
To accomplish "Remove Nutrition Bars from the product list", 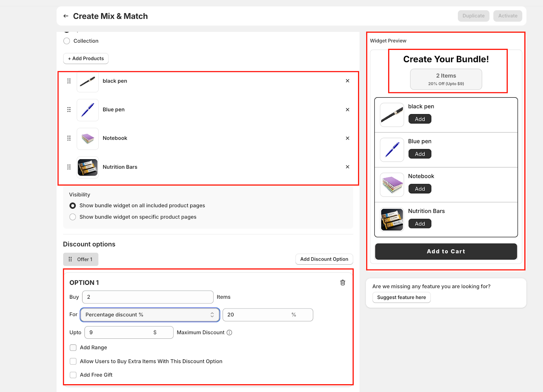I will (x=348, y=167).
